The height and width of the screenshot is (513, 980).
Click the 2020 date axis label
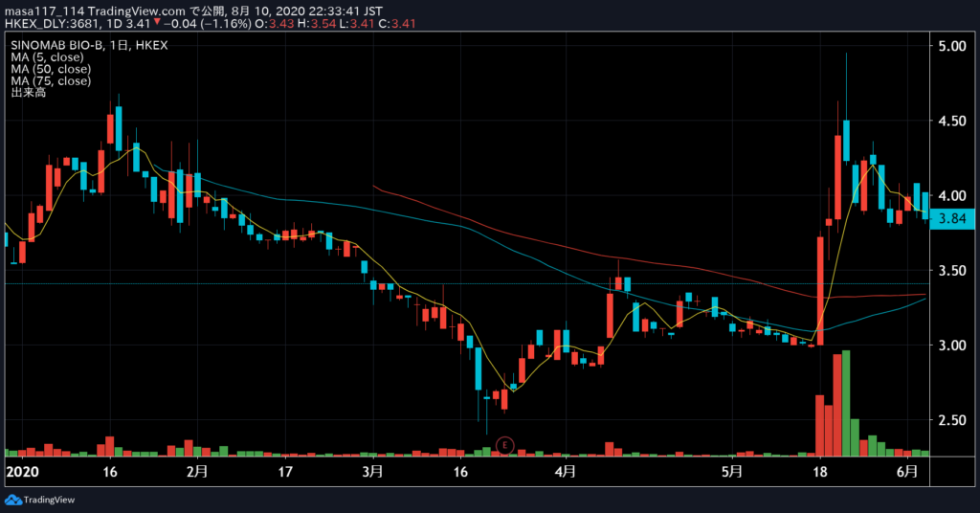22,472
